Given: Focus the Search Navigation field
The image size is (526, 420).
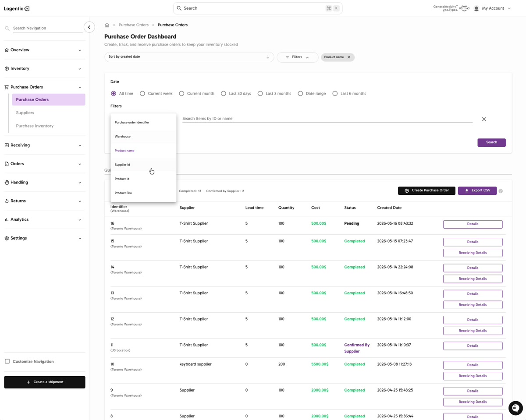Looking at the screenshot, I should coord(47,28).
